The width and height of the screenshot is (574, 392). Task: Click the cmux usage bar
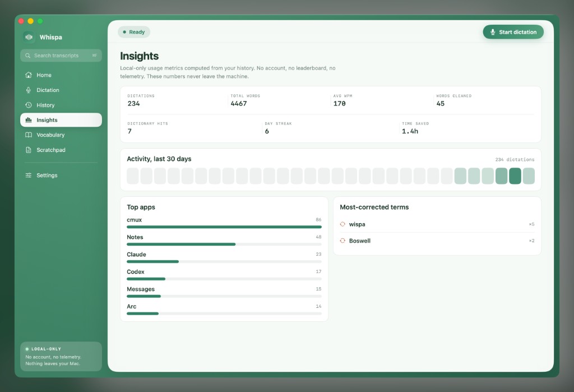click(224, 227)
